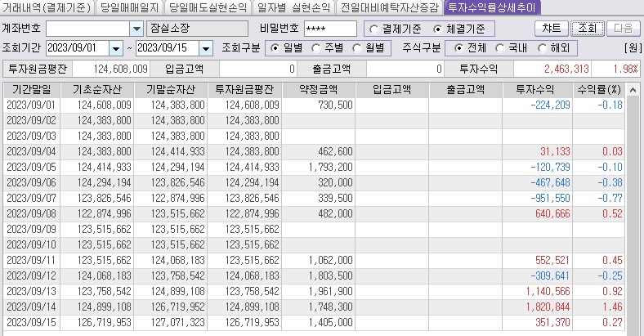
Task: Click the start date field 2023/09/01
Action: pyautogui.click(x=78, y=48)
